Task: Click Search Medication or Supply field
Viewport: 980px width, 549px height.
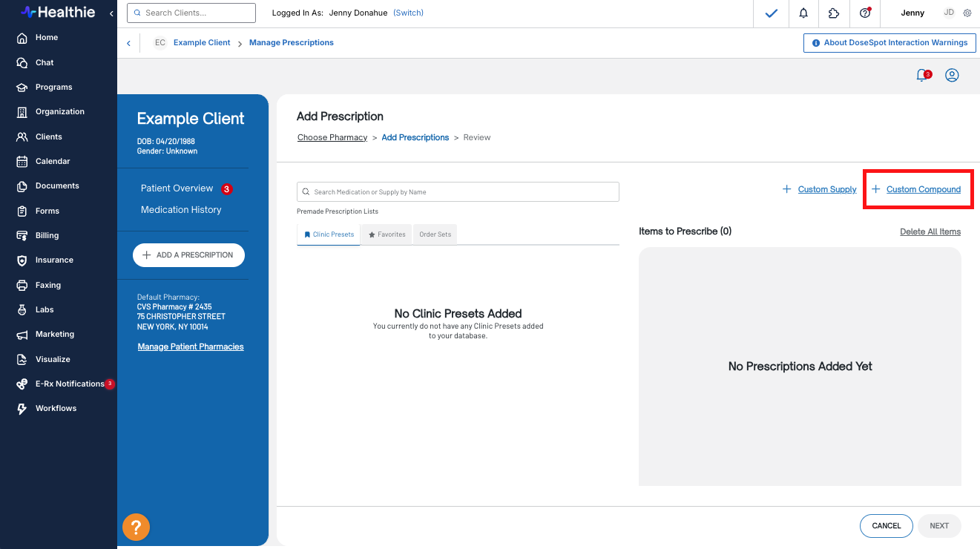Action: (458, 192)
